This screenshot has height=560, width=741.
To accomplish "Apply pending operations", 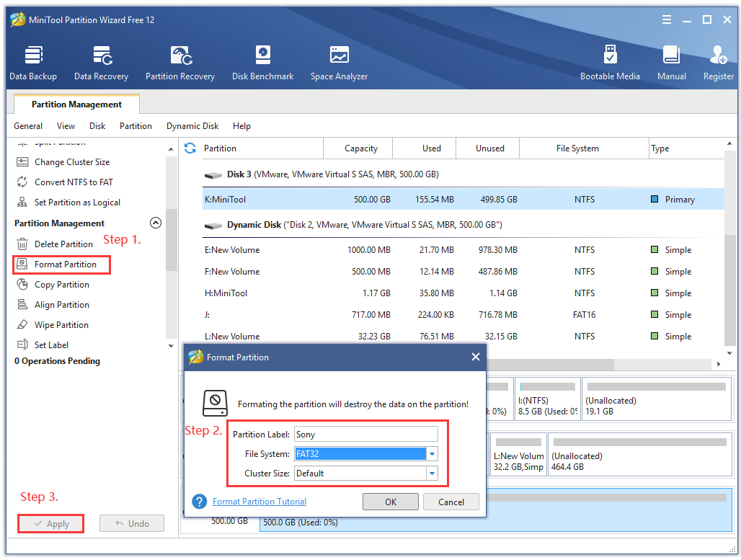I will (x=51, y=524).
